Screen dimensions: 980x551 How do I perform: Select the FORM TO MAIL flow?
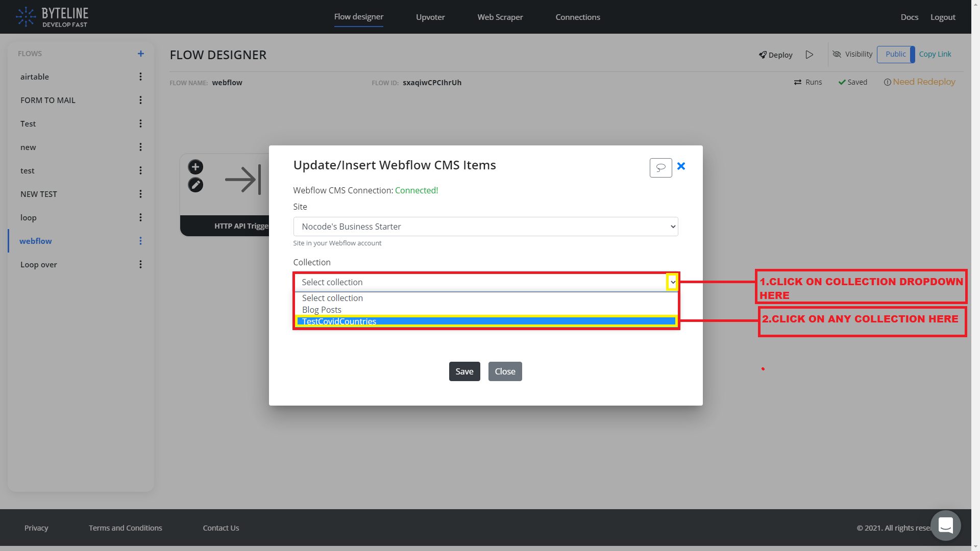click(48, 100)
